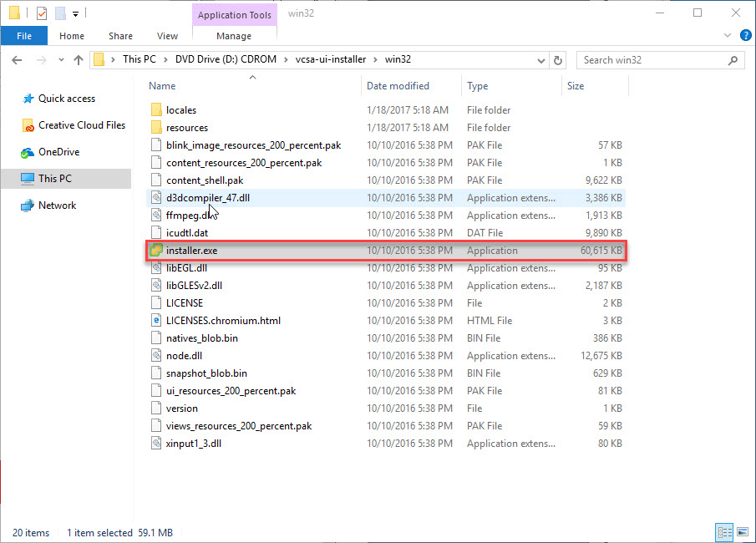Expand the ribbon with the chevron arrow
The image size is (756, 543).
coord(727,36)
